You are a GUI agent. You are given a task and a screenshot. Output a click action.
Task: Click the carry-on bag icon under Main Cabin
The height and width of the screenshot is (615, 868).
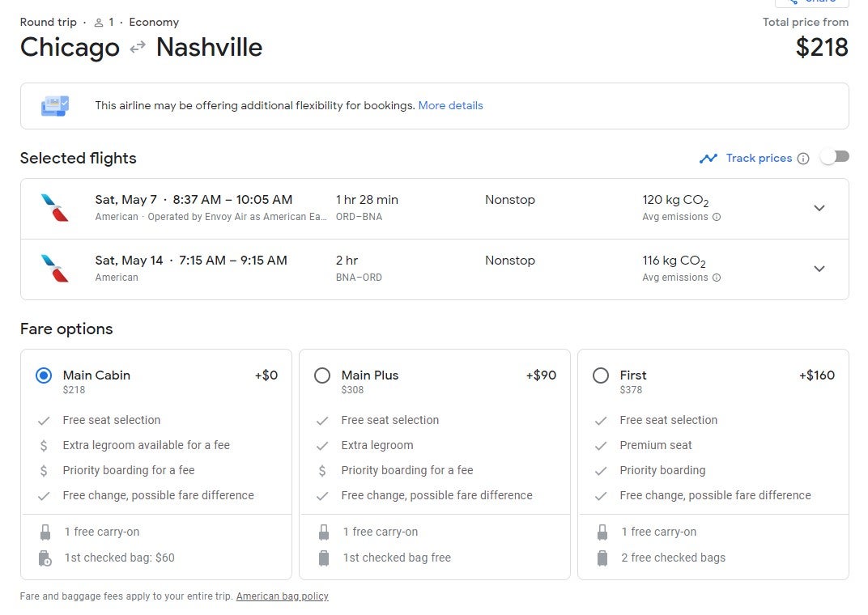coord(46,532)
